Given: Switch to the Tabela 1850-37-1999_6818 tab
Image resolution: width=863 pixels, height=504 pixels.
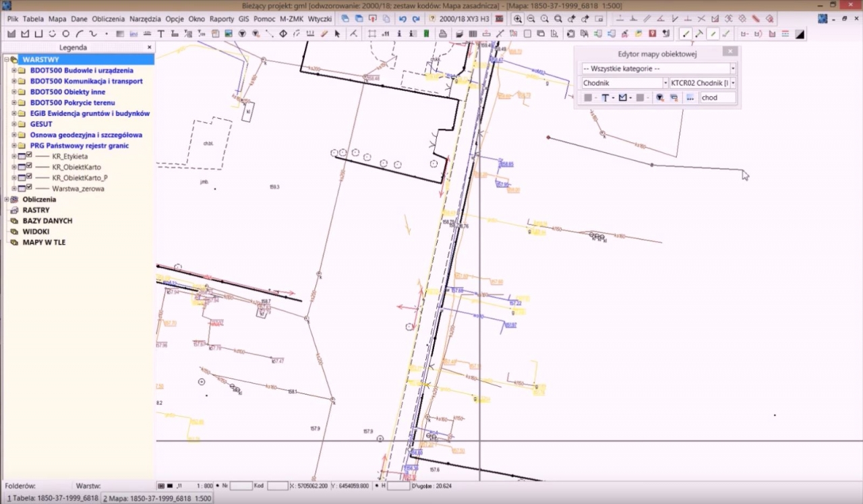Looking at the screenshot, I should pyautogui.click(x=52, y=499).
